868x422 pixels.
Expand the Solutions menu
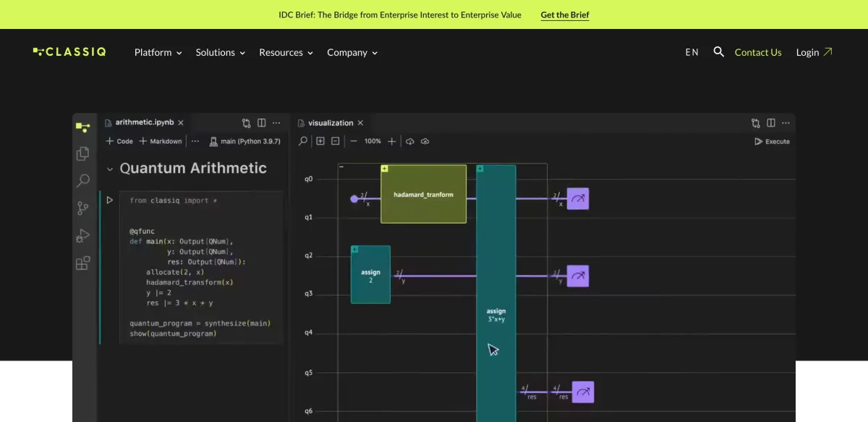click(x=221, y=52)
